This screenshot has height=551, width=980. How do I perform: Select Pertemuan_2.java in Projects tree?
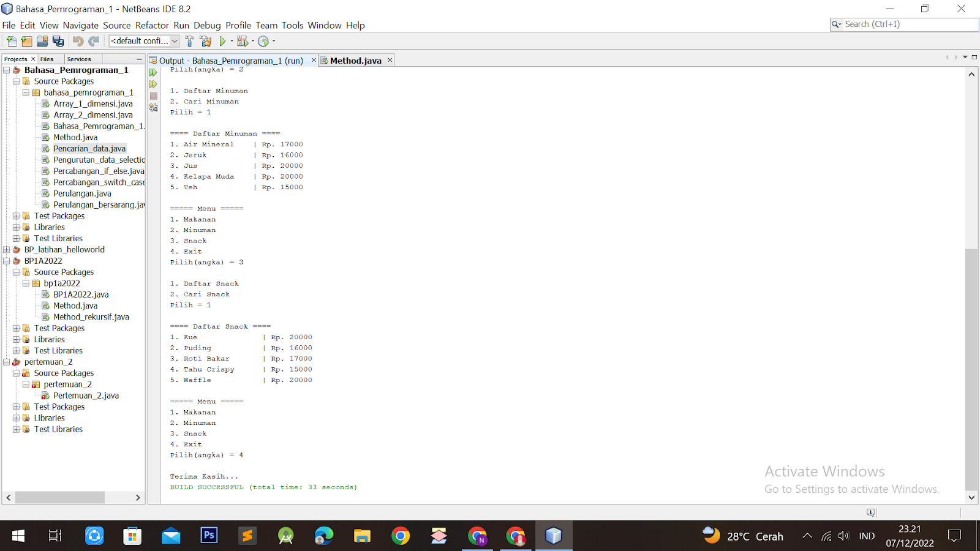pos(86,395)
